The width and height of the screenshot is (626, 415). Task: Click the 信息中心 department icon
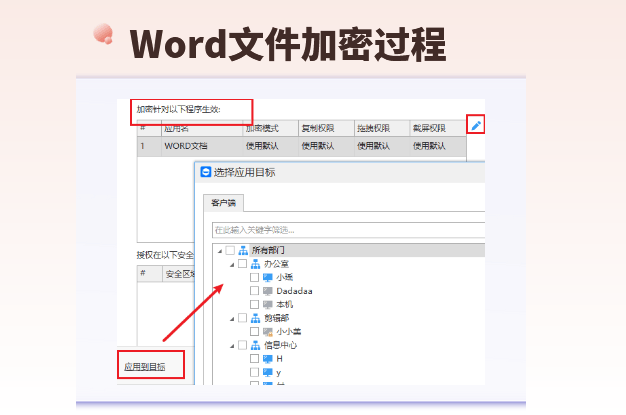pyautogui.click(x=256, y=346)
